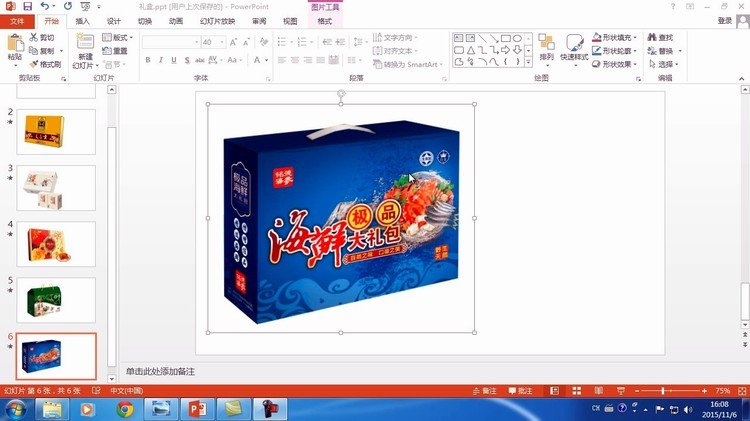Toggle left text alignment
The height and width of the screenshot is (421, 750).
[x=282, y=60]
